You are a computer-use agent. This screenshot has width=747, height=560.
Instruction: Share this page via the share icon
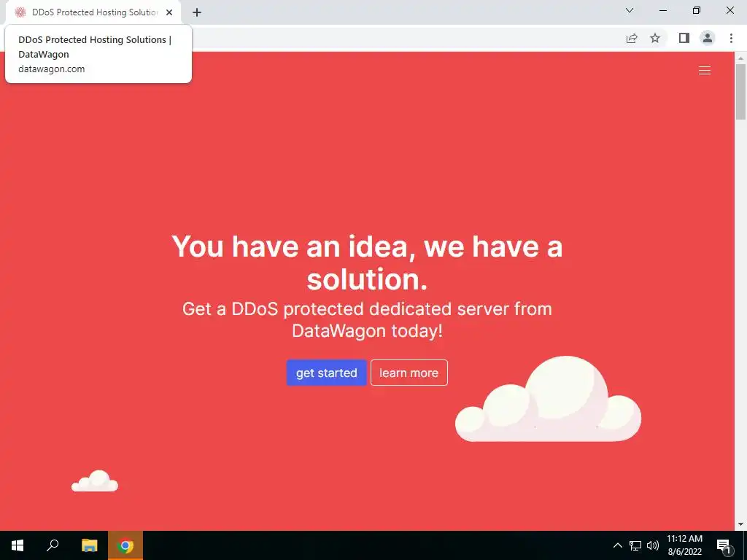(x=632, y=38)
